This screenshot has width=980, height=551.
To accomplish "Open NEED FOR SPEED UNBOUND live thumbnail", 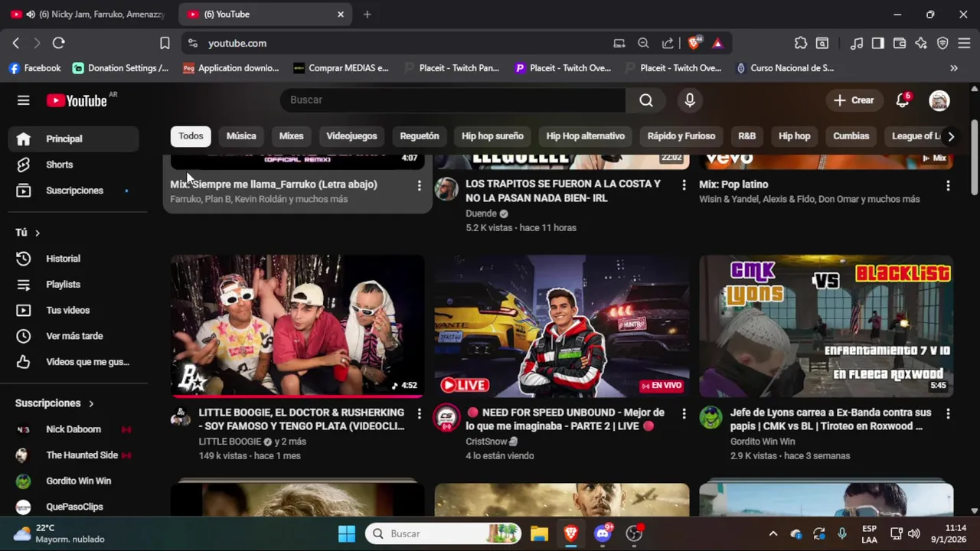I will pyautogui.click(x=562, y=326).
